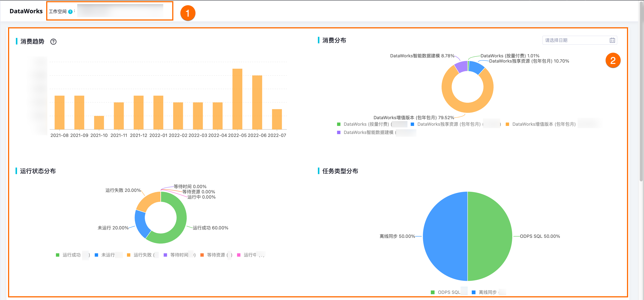Click the 消费分布 section title
The width and height of the screenshot is (644, 300).
coord(334,41)
